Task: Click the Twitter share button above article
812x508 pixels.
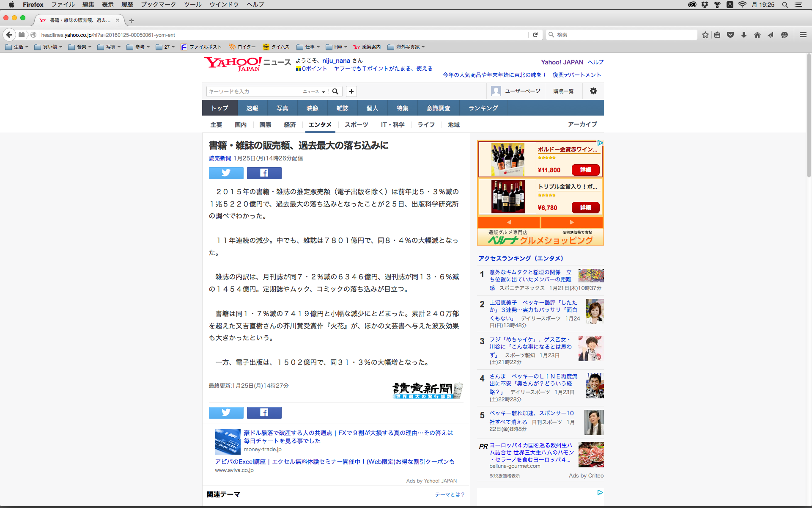Action: click(226, 173)
